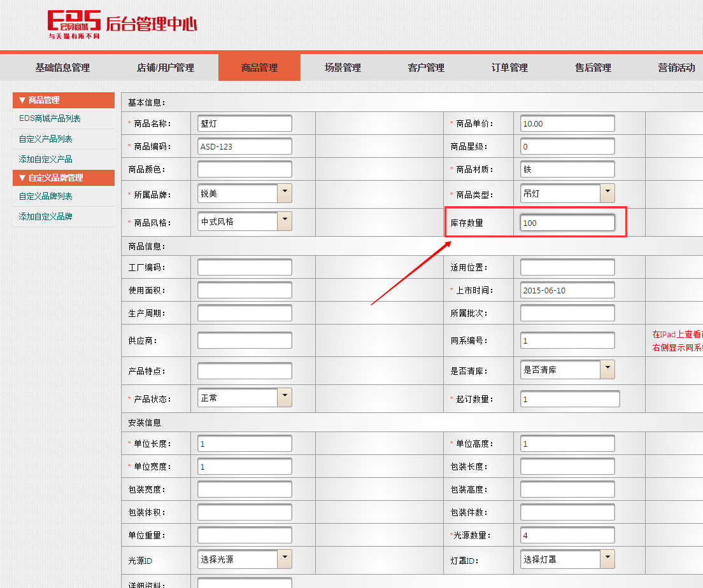Click the 单位宽度 input field

tap(245, 466)
